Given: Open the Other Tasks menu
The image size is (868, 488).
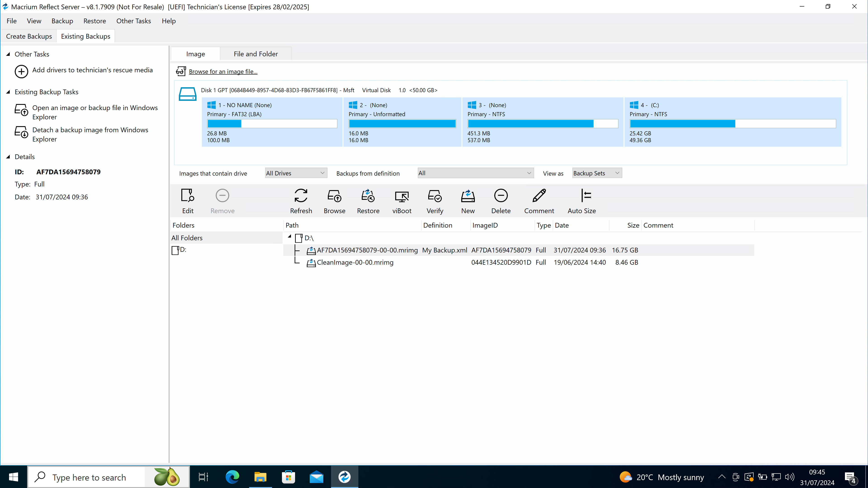Looking at the screenshot, I should click(x=133, y=21).
